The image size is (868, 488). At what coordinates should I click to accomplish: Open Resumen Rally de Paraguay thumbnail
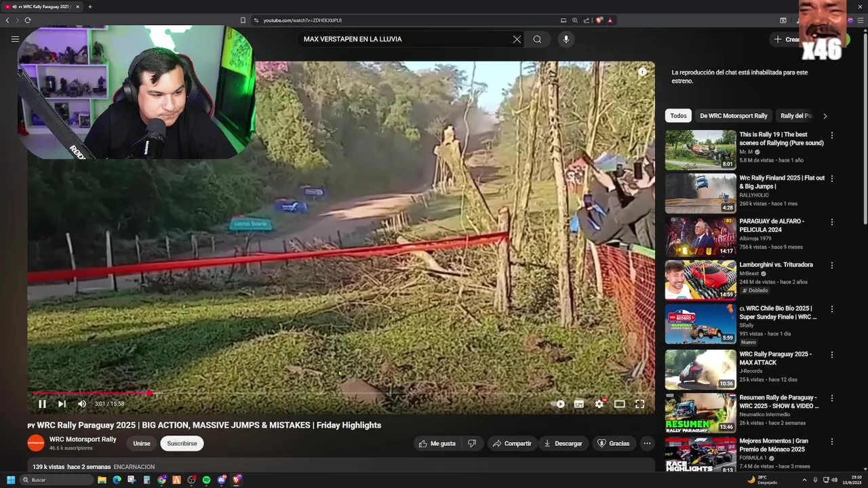click(701, 413)
